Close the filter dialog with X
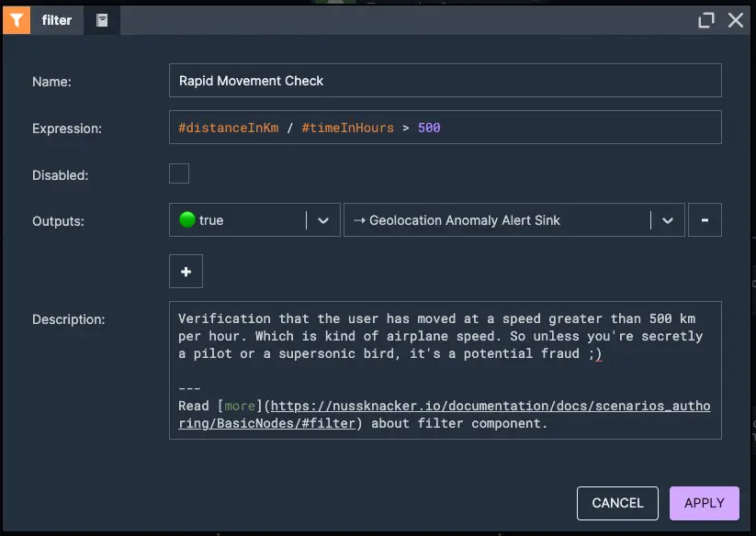The height and width of the screenshot is (536, 756). point(736,20)
